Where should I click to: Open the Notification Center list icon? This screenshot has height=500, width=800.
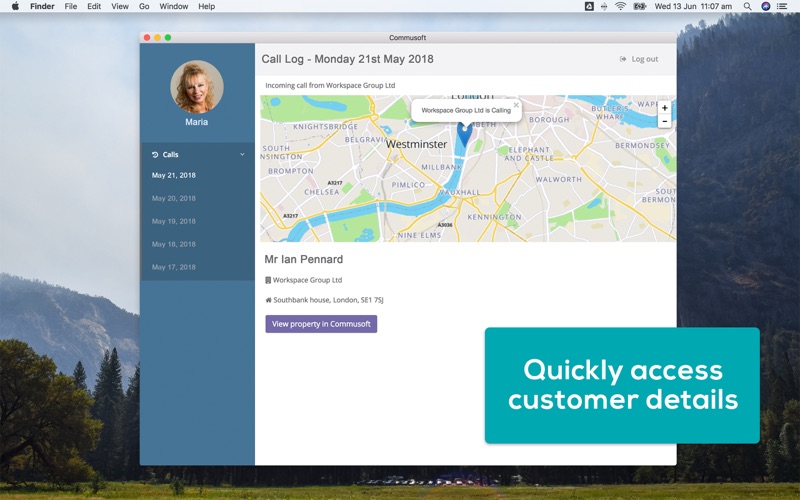click(782, 6)
